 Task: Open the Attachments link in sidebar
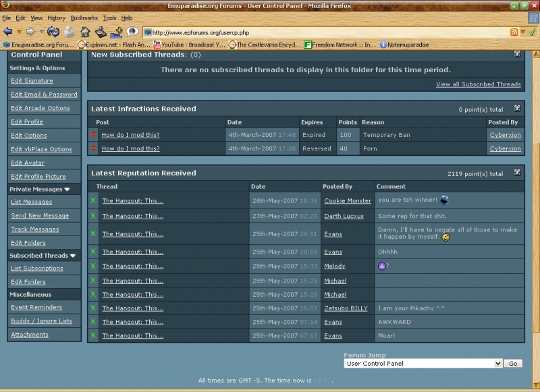click(x=30, y=335)
